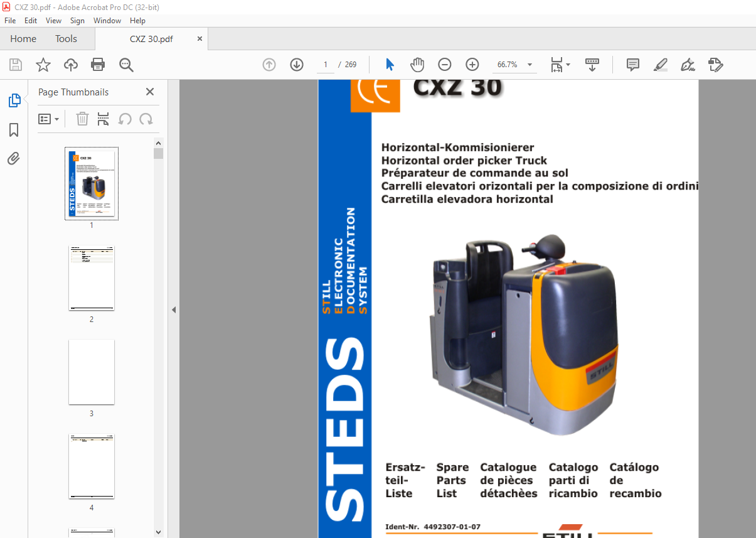Select the Highlight text tool
The height and width of the screenshot is (538, 756).
coord(660,65)
